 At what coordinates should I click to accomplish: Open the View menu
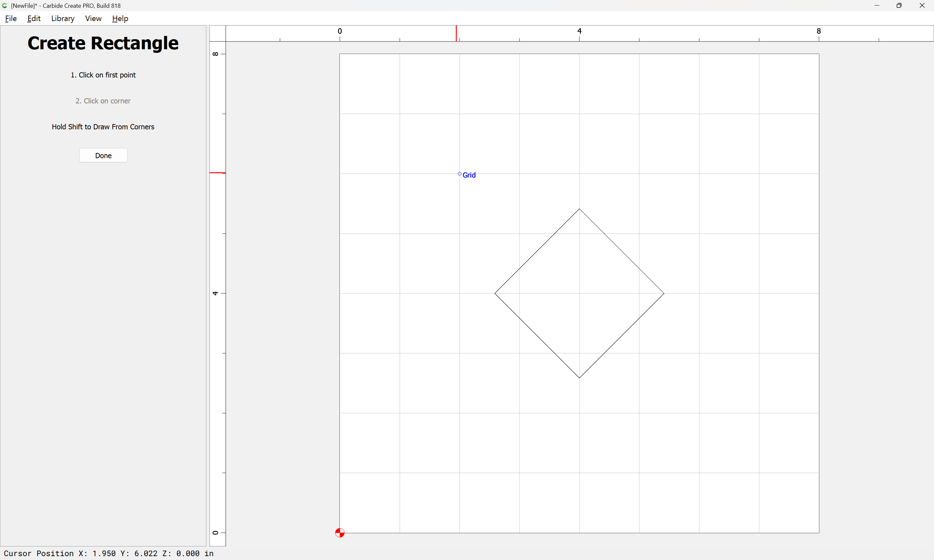93,18
